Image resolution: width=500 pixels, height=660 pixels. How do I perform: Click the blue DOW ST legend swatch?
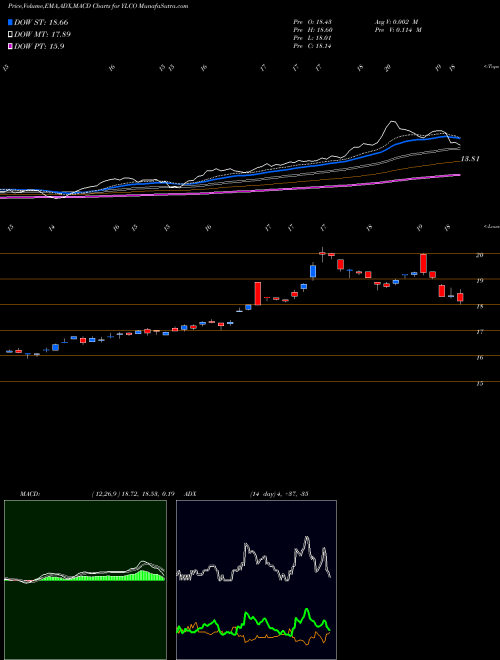11,22
